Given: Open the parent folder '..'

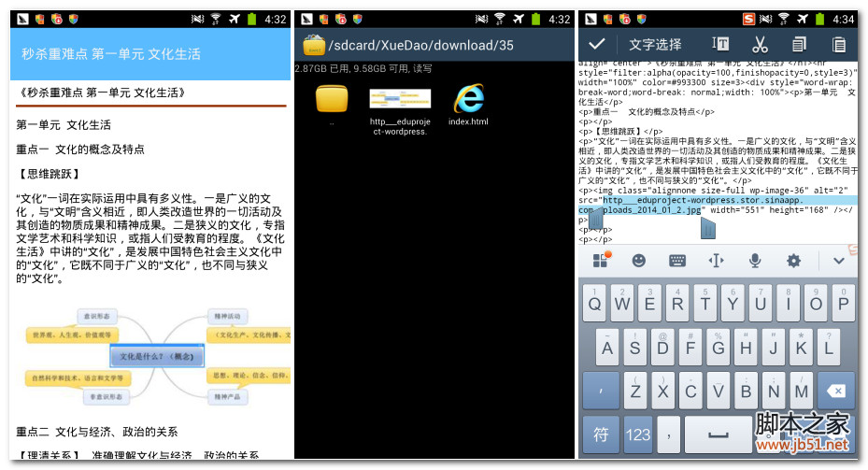Looking at the screenshot, I should pyautogui.click(x=332, y=105).
